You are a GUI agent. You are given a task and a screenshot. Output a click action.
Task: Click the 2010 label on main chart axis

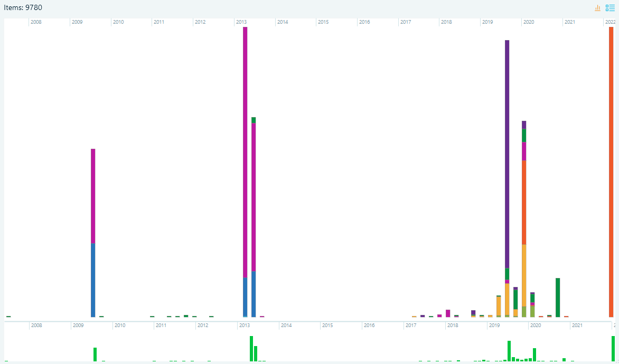[118, 22]
